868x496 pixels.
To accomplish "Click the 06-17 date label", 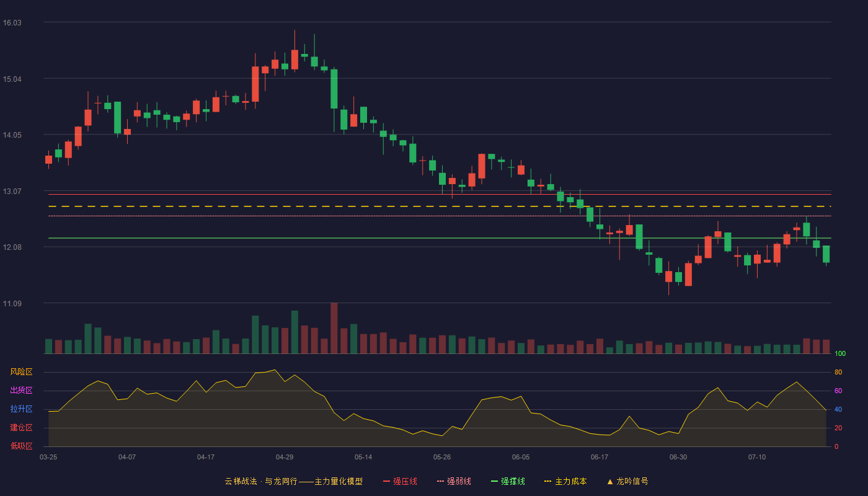I will pos(600,457).
